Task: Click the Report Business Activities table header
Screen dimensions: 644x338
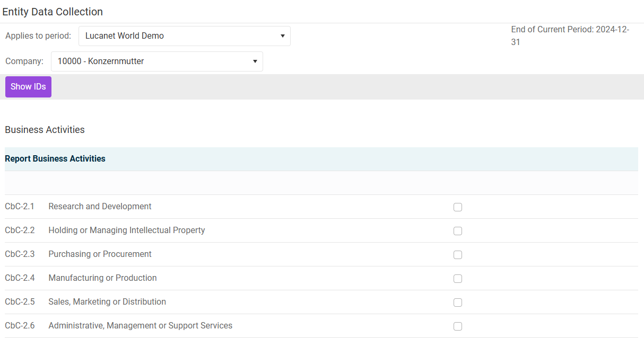Action: point(55,159)
